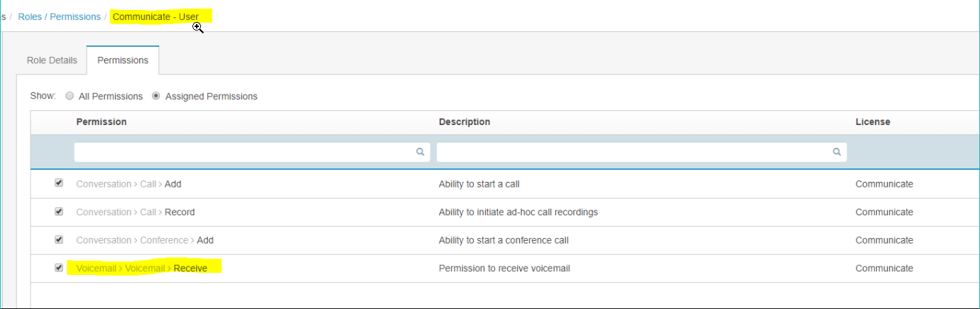
Task: Click the License column header
Action: point(873,122)
